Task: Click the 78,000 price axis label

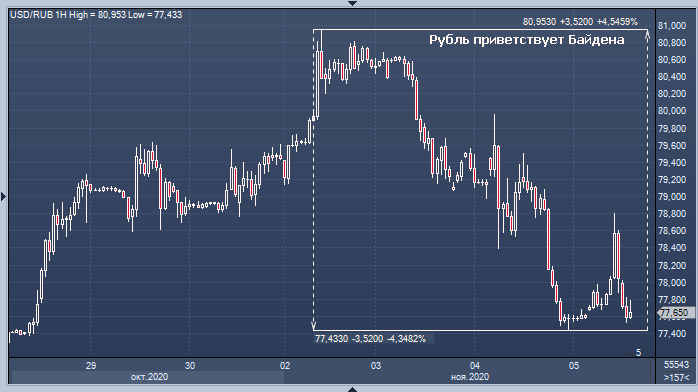Action: (672, 283)
